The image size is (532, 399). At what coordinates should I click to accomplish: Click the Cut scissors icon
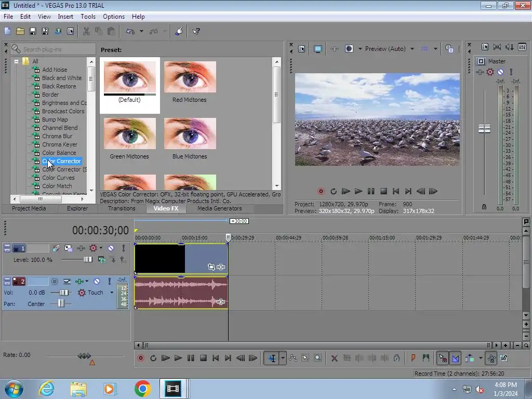click(87, 31)
